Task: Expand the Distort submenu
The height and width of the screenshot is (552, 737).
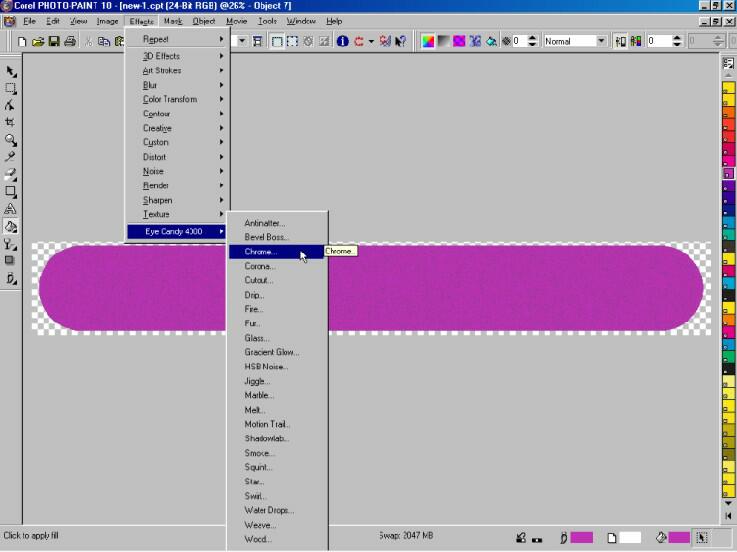Action: tap(177, 157)
